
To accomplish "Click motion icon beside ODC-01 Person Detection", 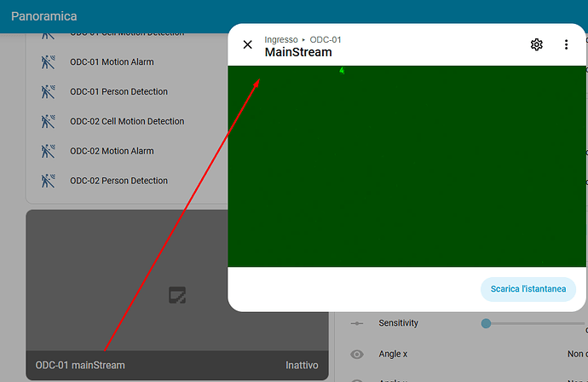I will point(48,91).
